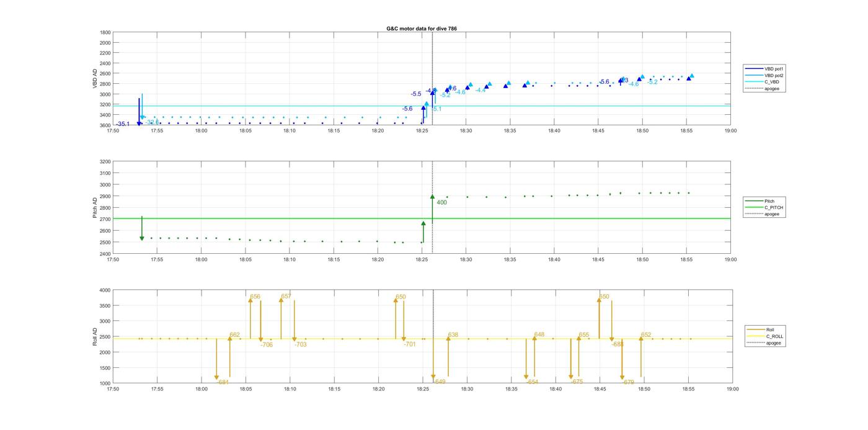Click the dark blue down-arrow head near '-35.1'
This screenshot has width=868, height=430.
(x=139, y=123)
